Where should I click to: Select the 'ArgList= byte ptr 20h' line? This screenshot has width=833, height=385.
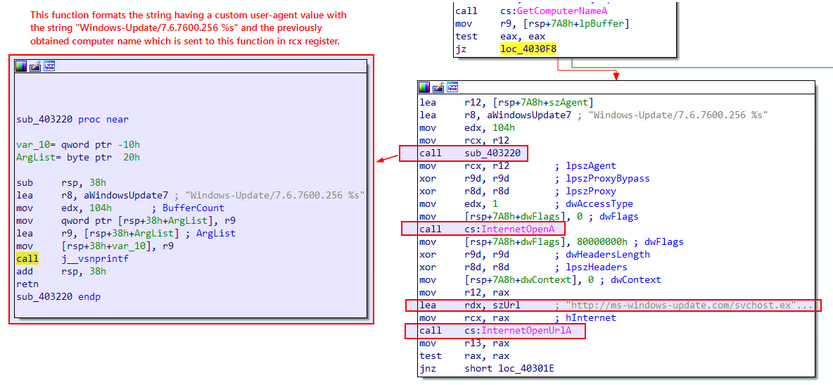click(79, 157)
